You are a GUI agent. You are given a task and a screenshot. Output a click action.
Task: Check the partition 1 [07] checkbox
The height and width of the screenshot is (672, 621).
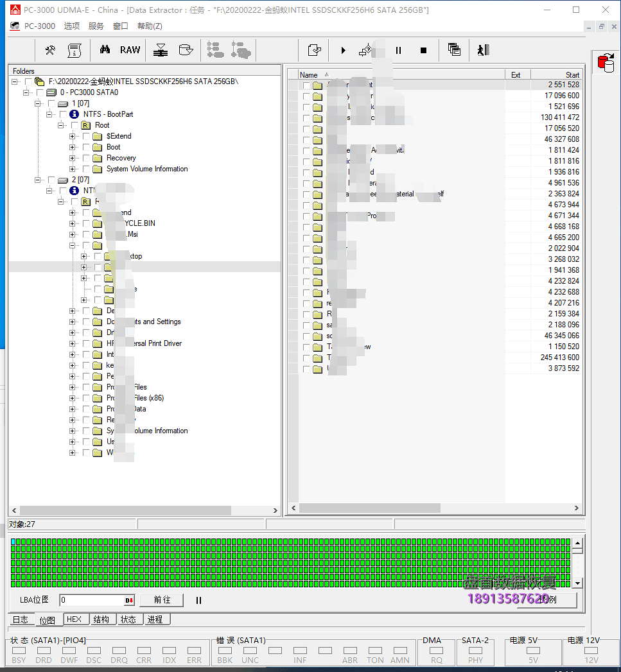[51, 103]
